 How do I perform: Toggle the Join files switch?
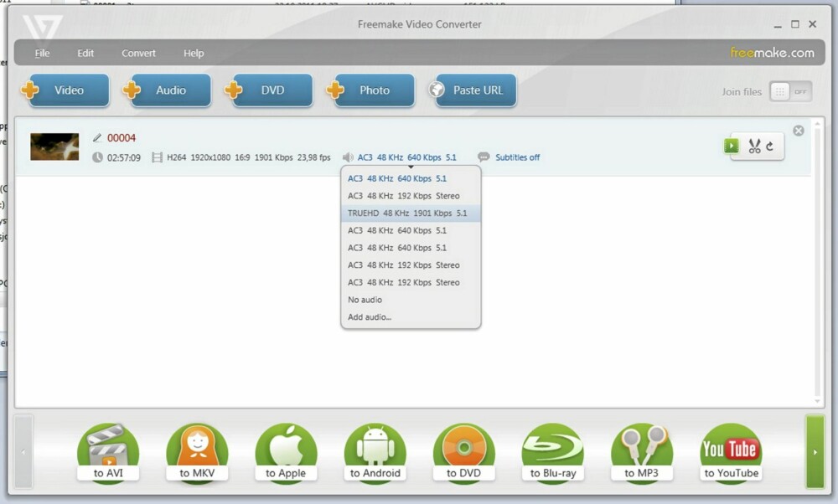[790, 92]
